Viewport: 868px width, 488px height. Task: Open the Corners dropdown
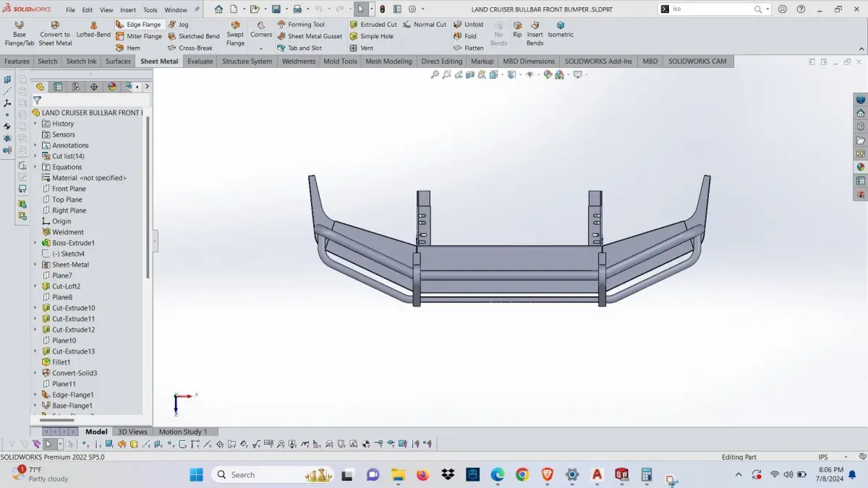(261, 48)
